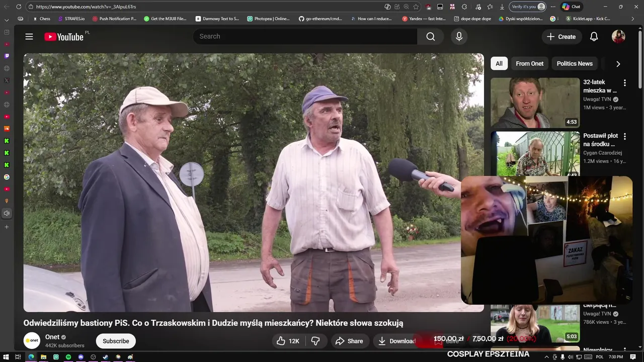Open the Dyski współdzielone bookmark
This screenshot has height=362, width=644.
tap(520, 19)
